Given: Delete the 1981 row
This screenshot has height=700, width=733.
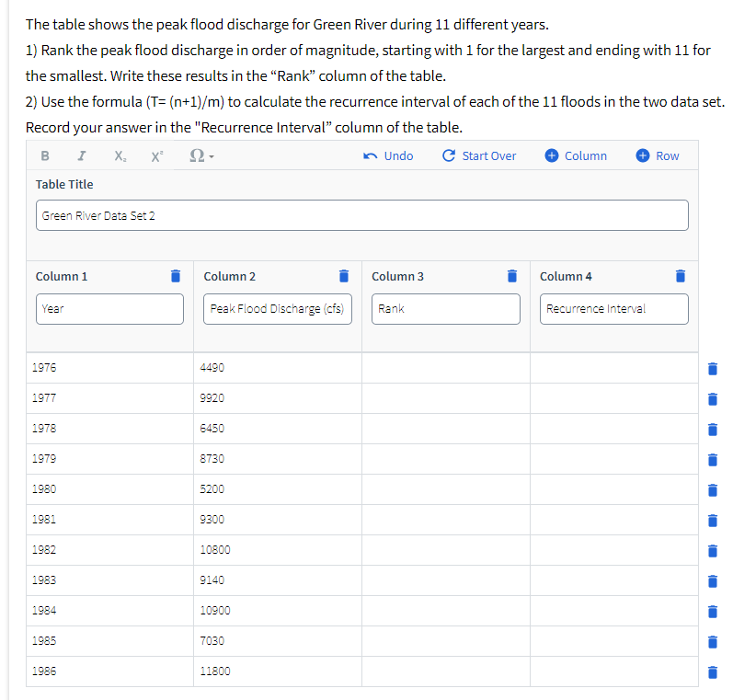Looking at the screenshot, I should [713, 520].
